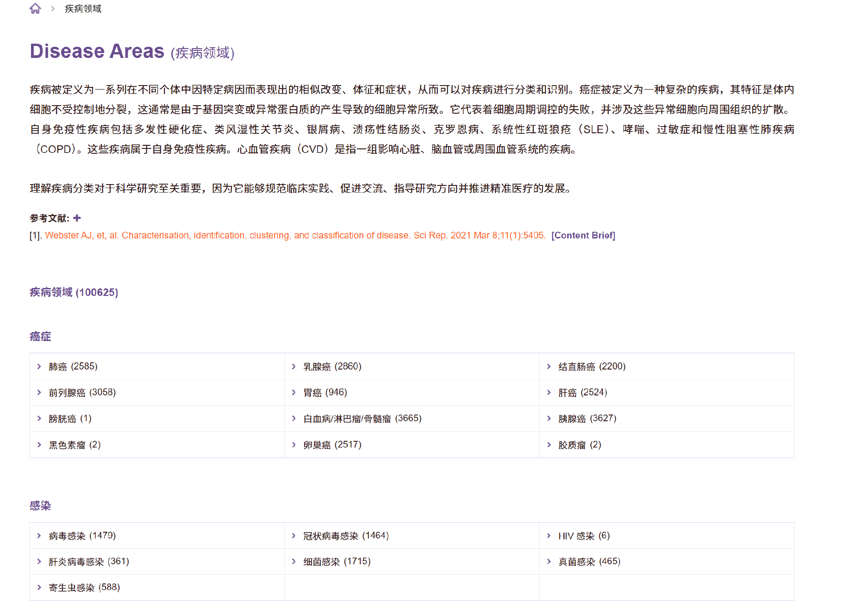Screen dimensions: 856x616
Task: Open the 白血病/淋巴瘤/骨髓瘤 category
Action: click(362, 419)
